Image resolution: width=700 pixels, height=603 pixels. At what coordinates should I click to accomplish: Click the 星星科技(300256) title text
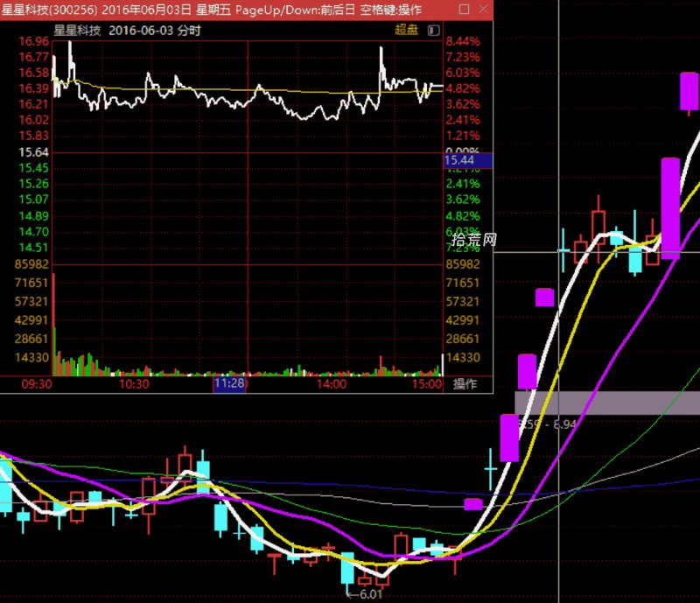click(x=50, y=10)
